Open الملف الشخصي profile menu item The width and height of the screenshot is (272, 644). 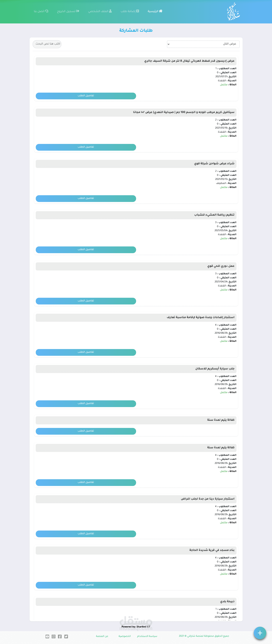pos(100,11)
